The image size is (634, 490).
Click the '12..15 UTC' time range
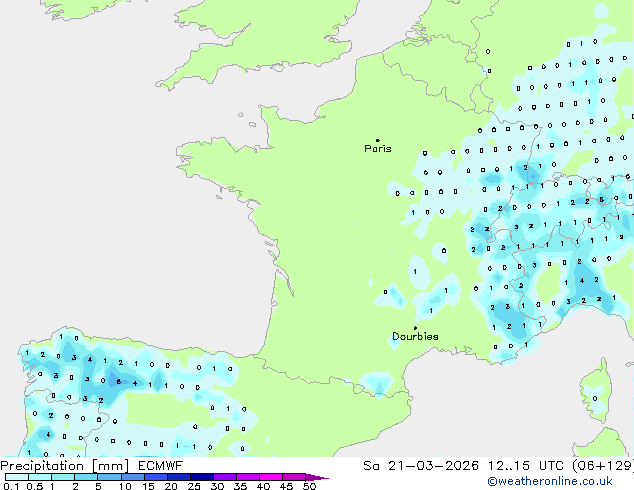(526, 466)
